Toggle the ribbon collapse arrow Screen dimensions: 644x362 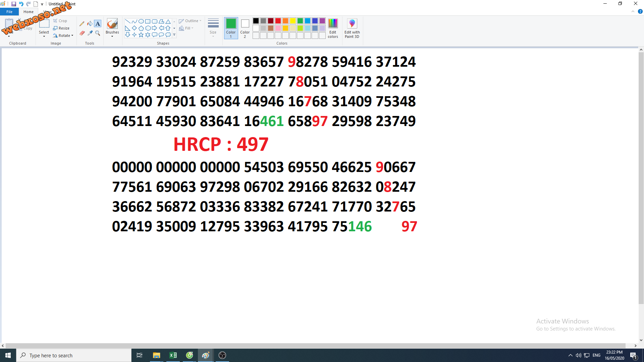[x=633, y=11]
